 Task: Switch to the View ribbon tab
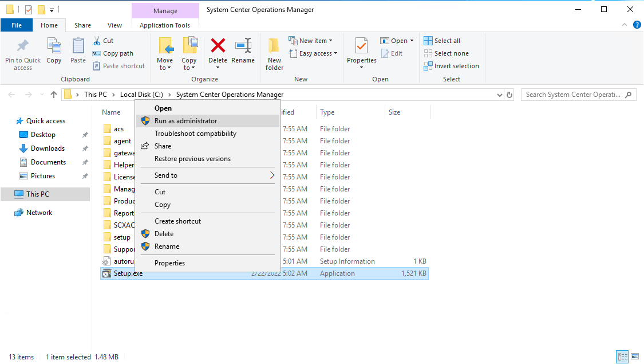point(114,25)
